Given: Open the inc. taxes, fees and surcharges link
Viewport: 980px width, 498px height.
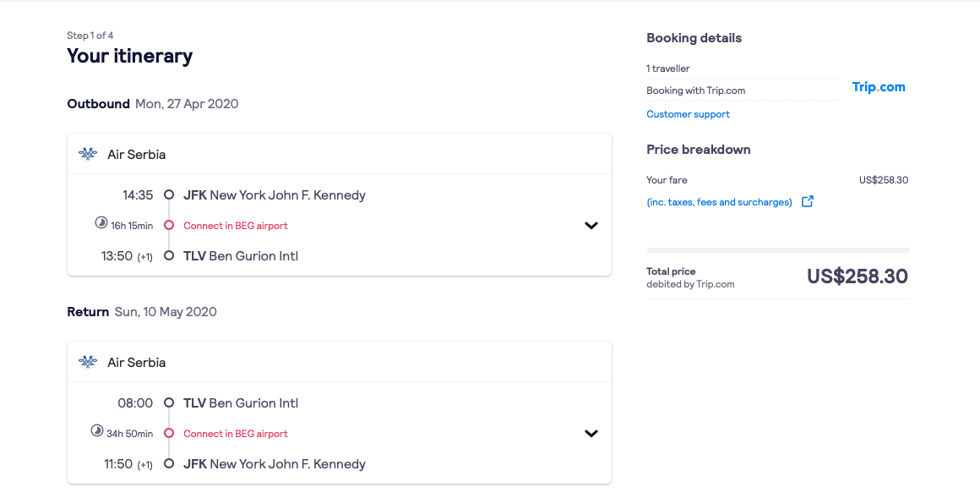Looking at the screenshot, I should tap(720, 202).
